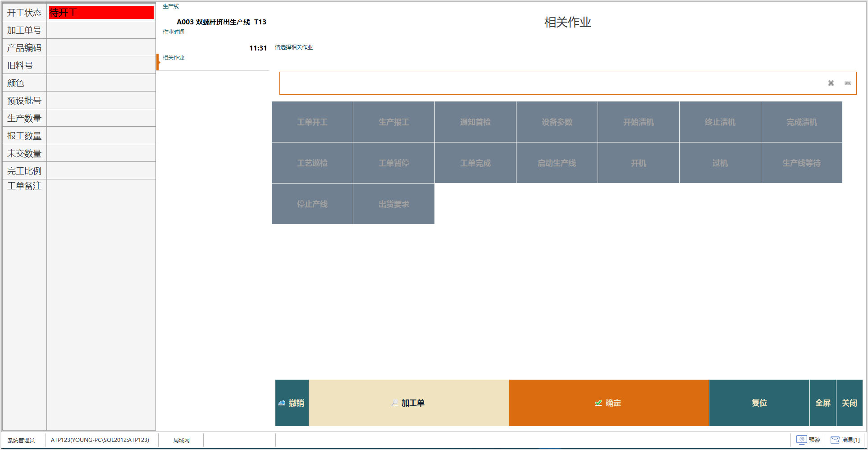The image size is (868, 450).
Task: Choose the 启动生产线 tile
Action: click(x=557, y=163)
